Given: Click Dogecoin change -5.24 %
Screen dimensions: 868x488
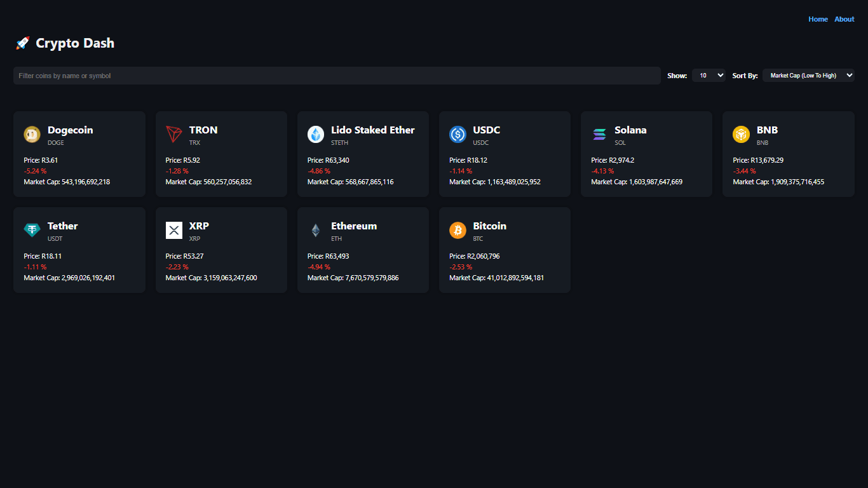Looking at the screenshot, I should tap(35, 171).
